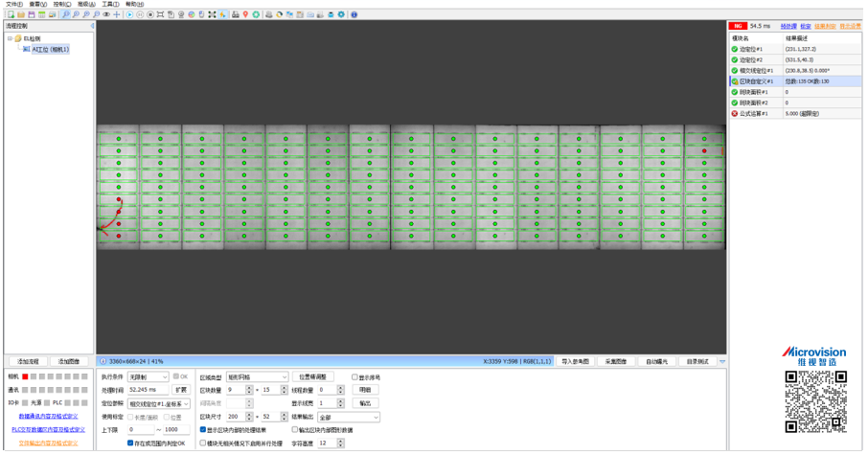This screenshot has height=455, width=868.
Task: Open the 工具(T) menu
Action: (110, 4)
